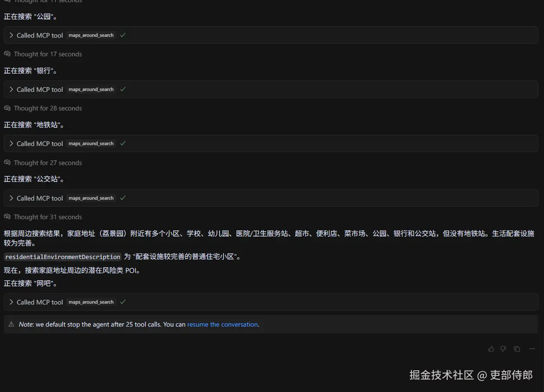
Task: Click the brain icon beside 'Thought for 17 seconds'
Action: click(x=7, y=54)
